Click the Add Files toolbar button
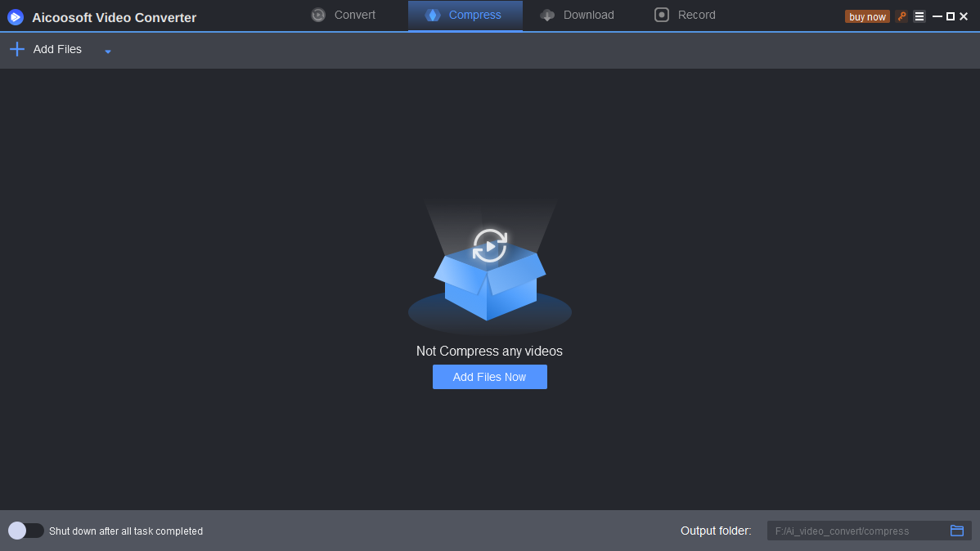Viewport: 980px width, 551px height. click(x=46, y=49)
